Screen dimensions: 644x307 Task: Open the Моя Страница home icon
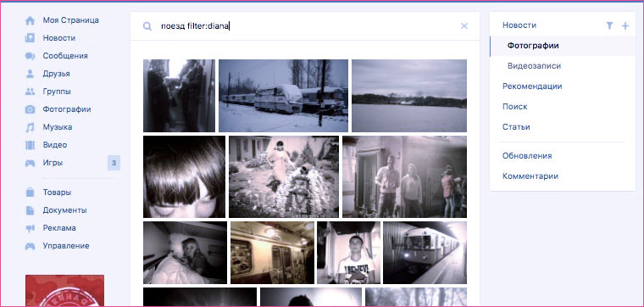[30, 20]
